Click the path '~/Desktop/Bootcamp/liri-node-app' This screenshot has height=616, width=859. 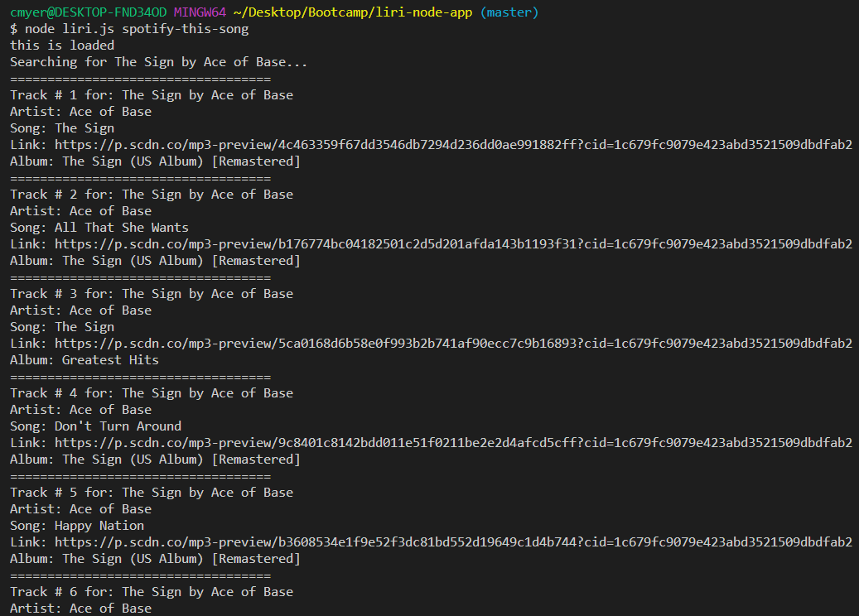353,12
